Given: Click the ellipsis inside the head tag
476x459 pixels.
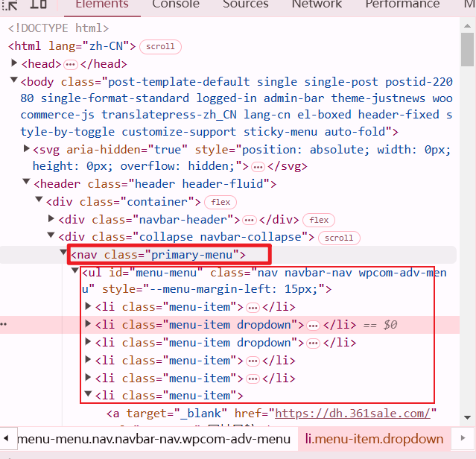Looking at the screenshot, I should 71,65.
